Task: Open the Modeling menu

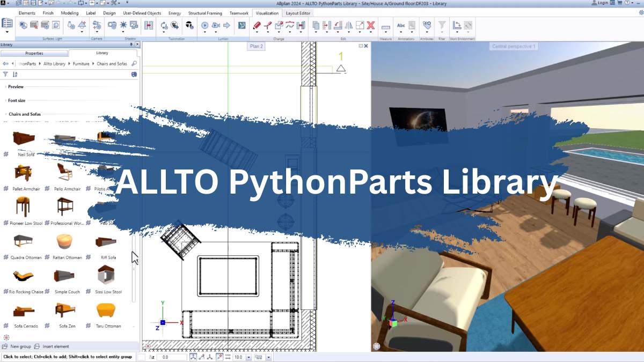Action: (69, 13)
